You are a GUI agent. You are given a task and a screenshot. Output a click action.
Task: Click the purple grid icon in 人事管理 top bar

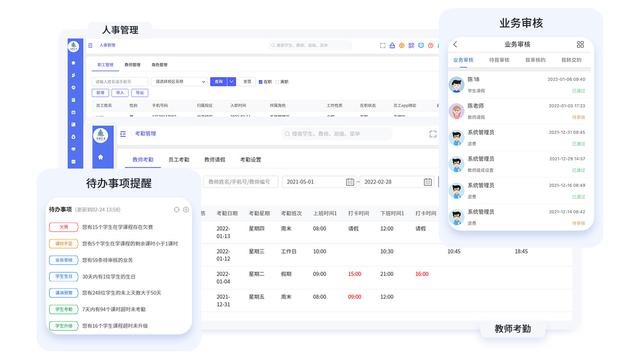(411, 45)
